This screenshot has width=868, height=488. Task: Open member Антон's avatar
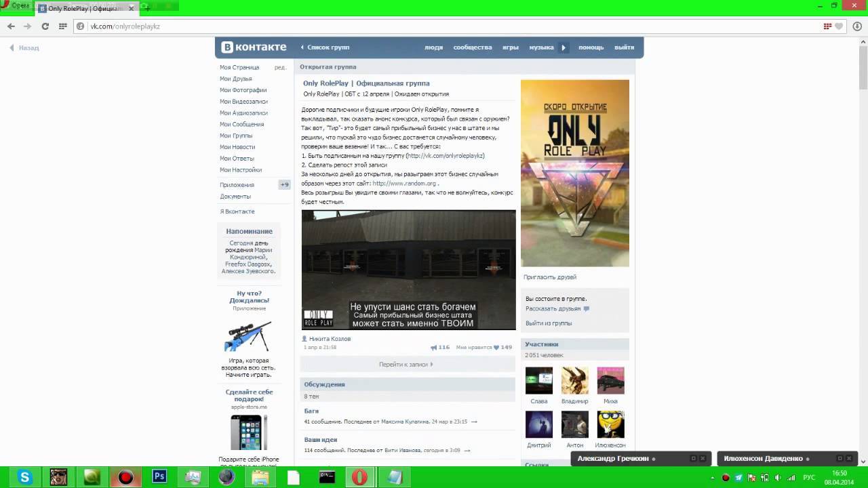coord(575,425)
